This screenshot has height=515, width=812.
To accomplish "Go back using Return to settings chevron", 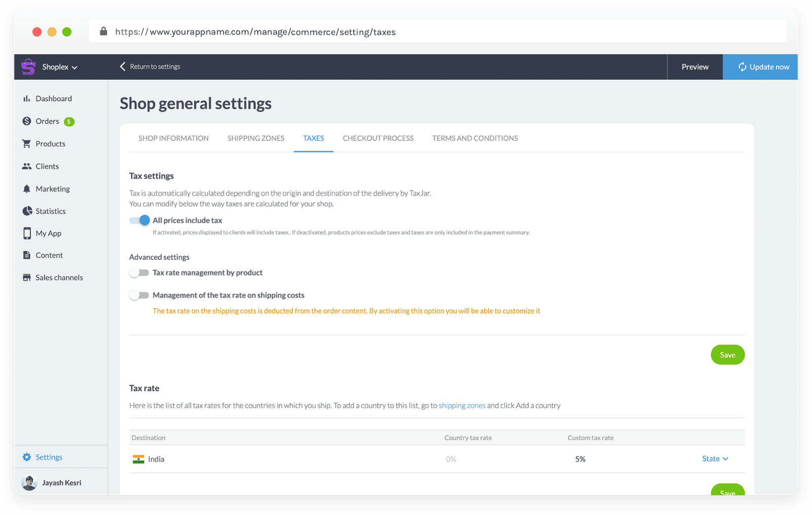I will click(122, 67).
